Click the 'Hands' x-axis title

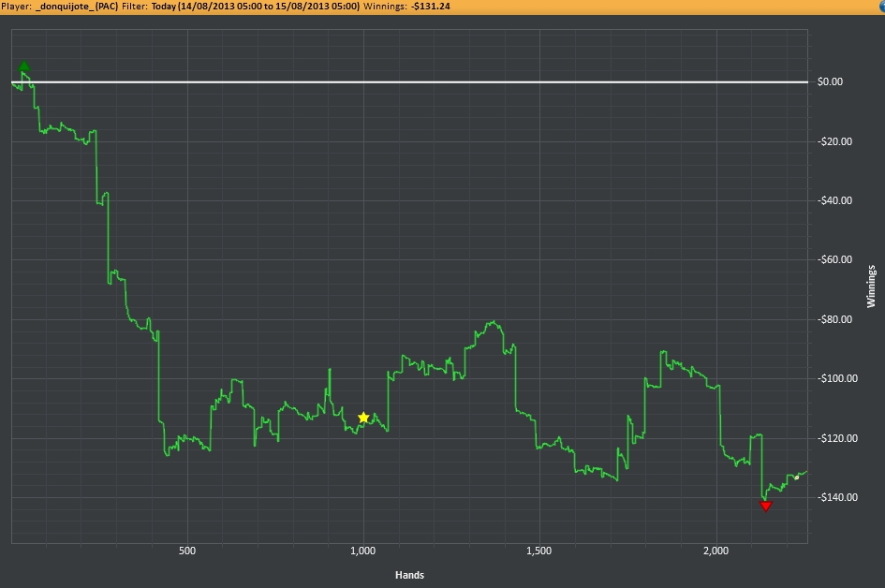pos(410,575)
